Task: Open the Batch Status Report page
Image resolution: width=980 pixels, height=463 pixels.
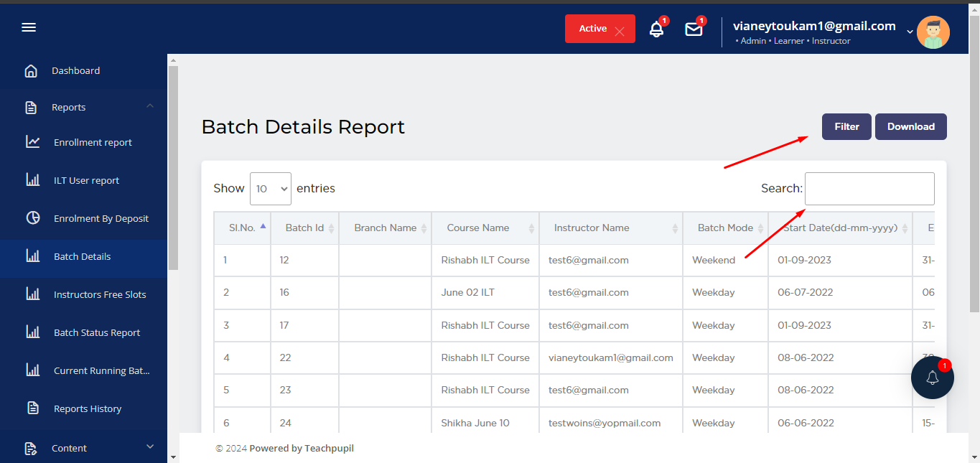Action: tap(97, 332)
